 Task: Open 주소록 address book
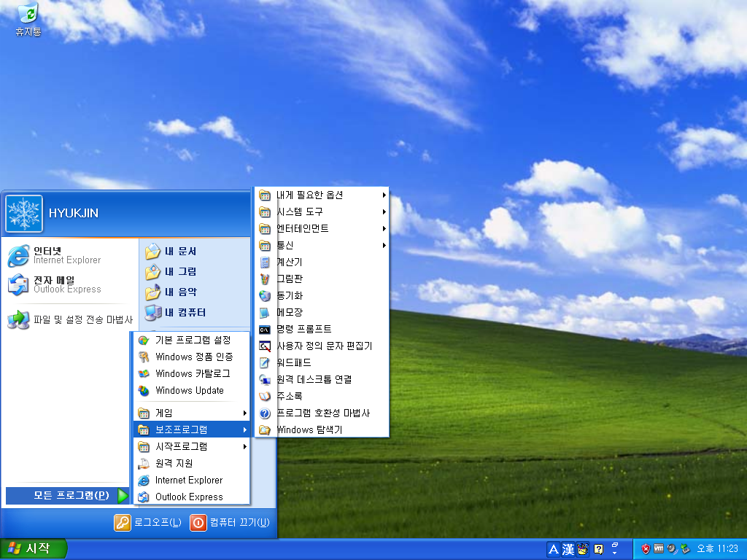tap(322, 396)
